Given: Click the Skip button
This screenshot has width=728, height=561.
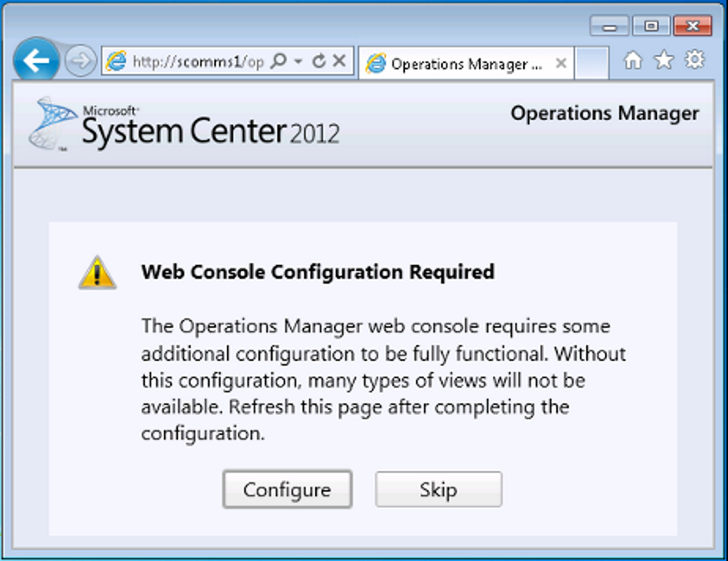Looking at the screenshot, I should point(439,489).
